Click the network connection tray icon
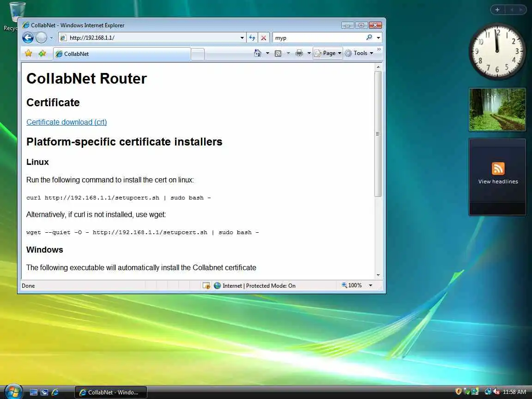This screenshot has width=532, height=399. pyautogui.click(x=488, y=392)
